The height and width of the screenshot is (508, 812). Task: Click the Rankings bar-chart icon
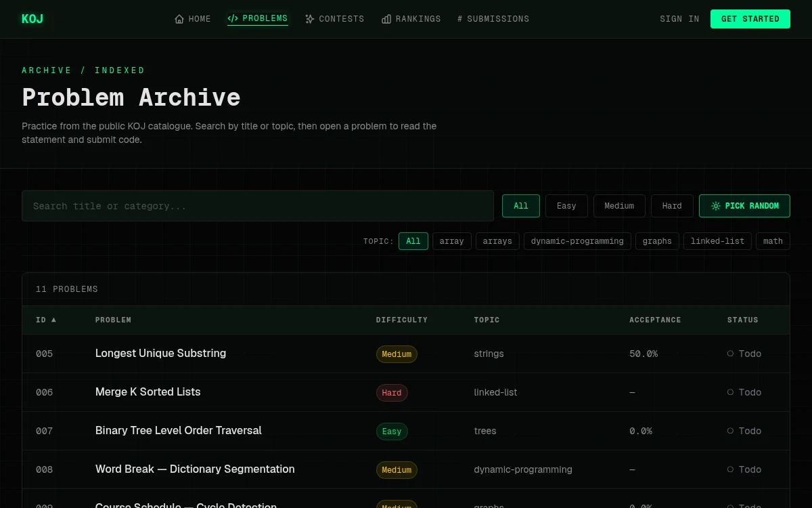386,19
